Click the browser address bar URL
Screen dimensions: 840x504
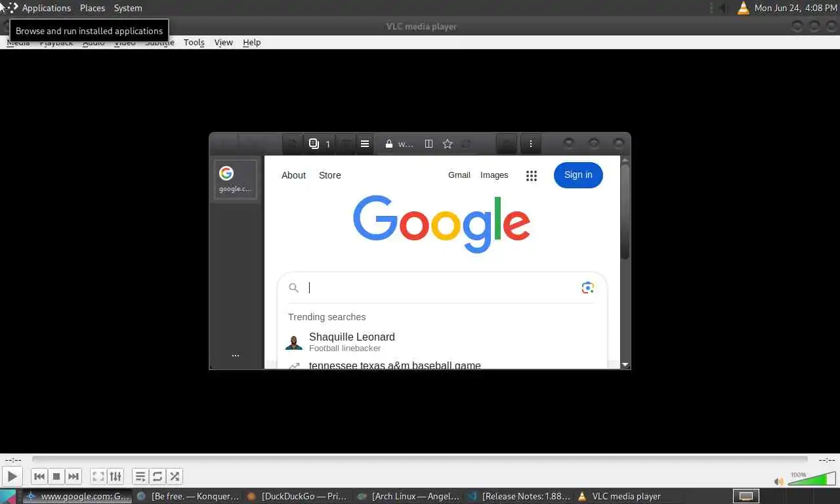tap(406, 144)
